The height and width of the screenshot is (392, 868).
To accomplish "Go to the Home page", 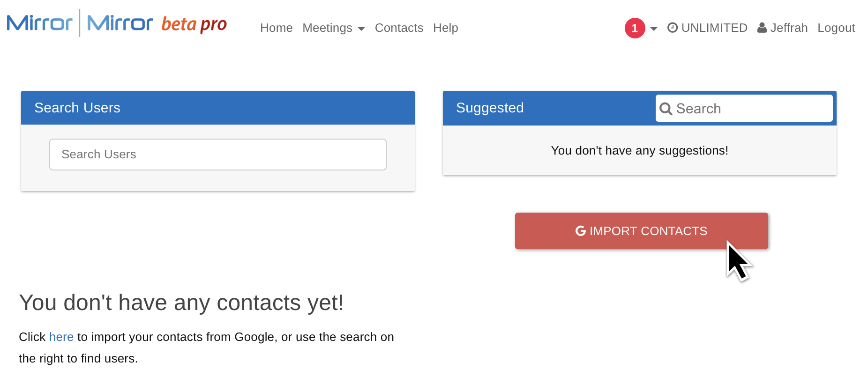I will pos(277,28).
